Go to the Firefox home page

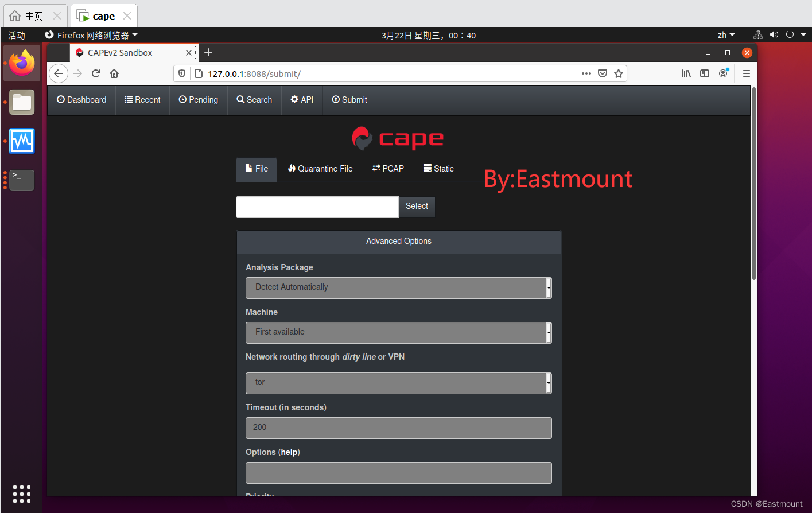click(x=114, y=73)
